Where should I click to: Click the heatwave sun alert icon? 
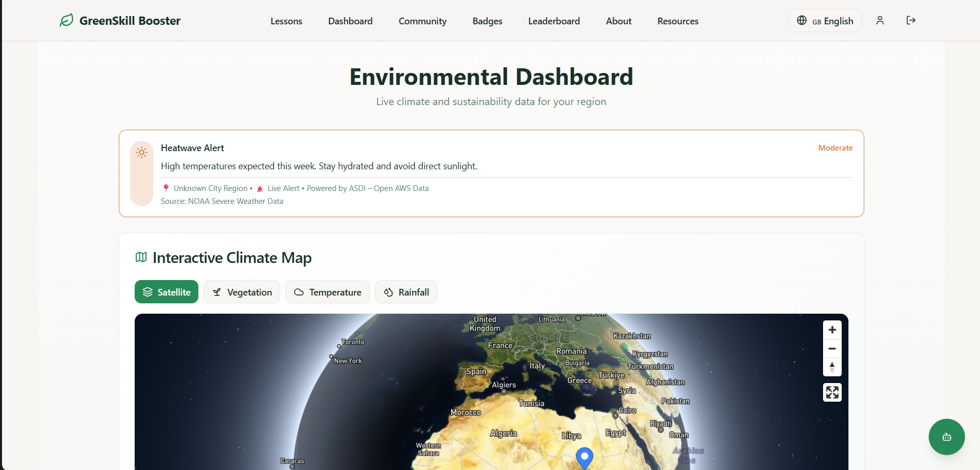(141, 152)
